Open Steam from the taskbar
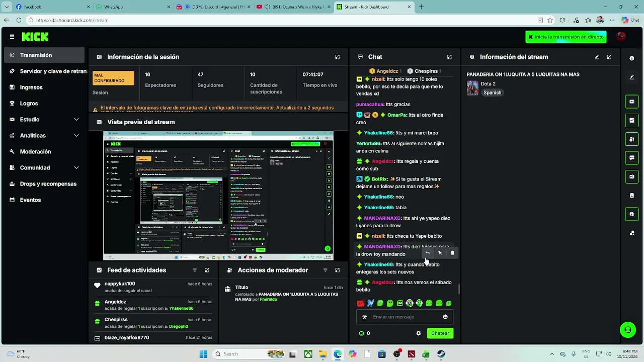 (441, 354)
